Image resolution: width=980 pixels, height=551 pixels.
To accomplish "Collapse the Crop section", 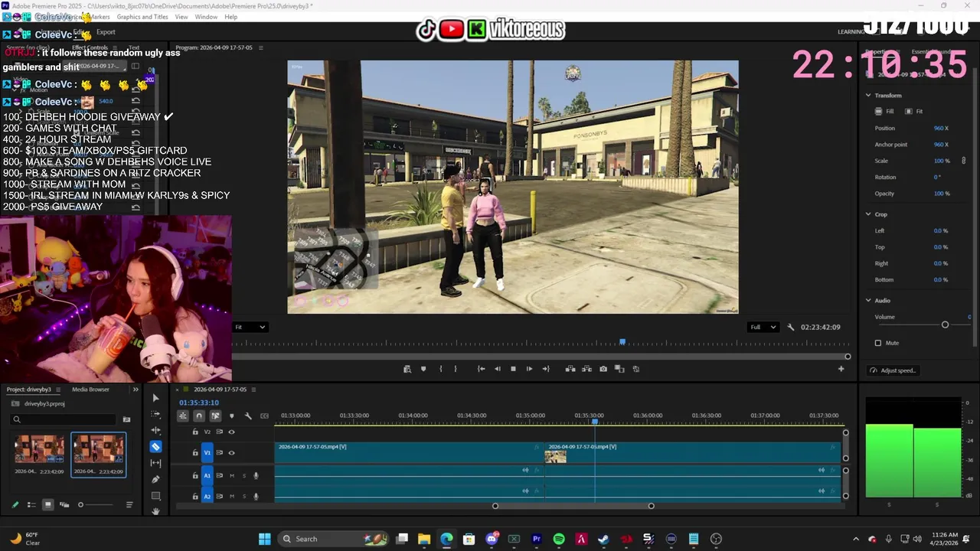I will 868,214.
